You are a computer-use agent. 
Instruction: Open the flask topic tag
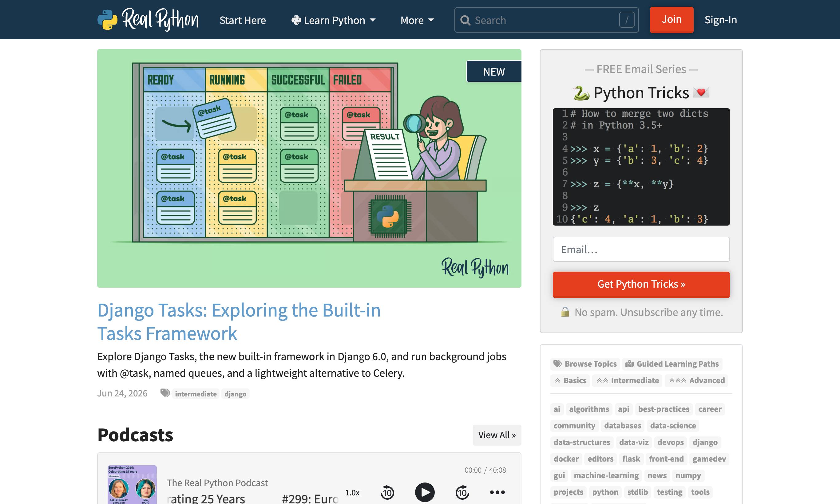pyautogui.click(x=631, y=459)
